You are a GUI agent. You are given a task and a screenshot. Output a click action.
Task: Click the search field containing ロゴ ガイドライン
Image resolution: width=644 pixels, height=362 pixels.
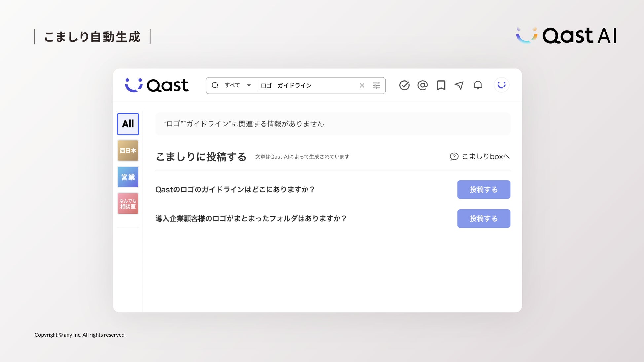click(x=307, y=86)
